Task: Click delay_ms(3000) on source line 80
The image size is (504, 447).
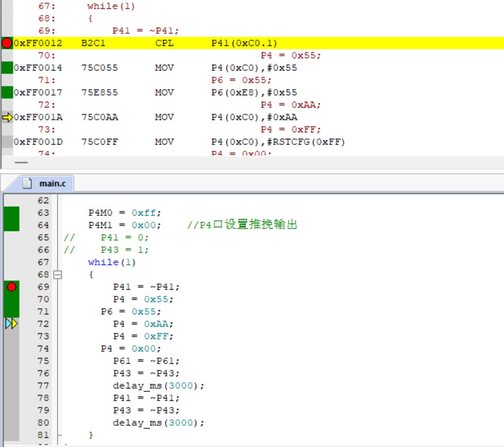Action: 159,423
